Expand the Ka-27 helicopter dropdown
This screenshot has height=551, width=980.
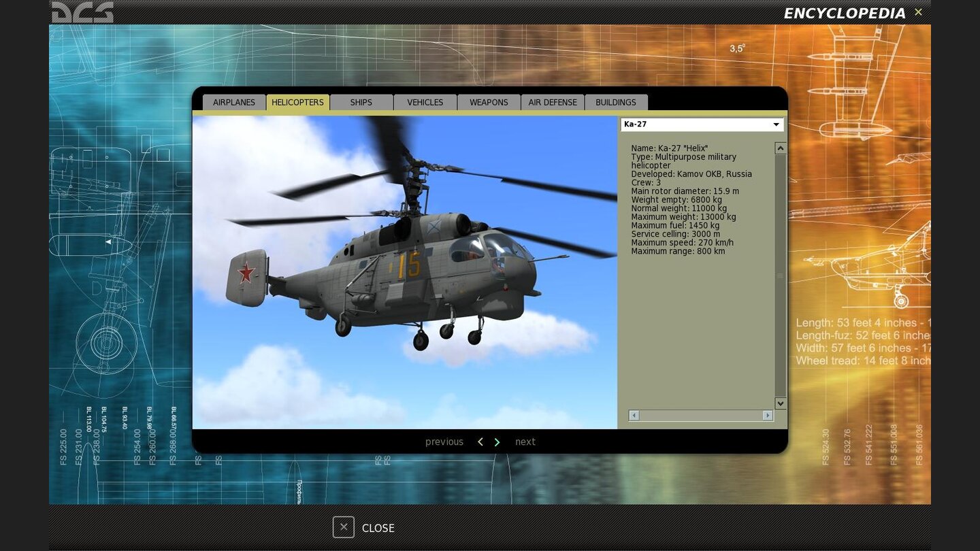[702, 124]
